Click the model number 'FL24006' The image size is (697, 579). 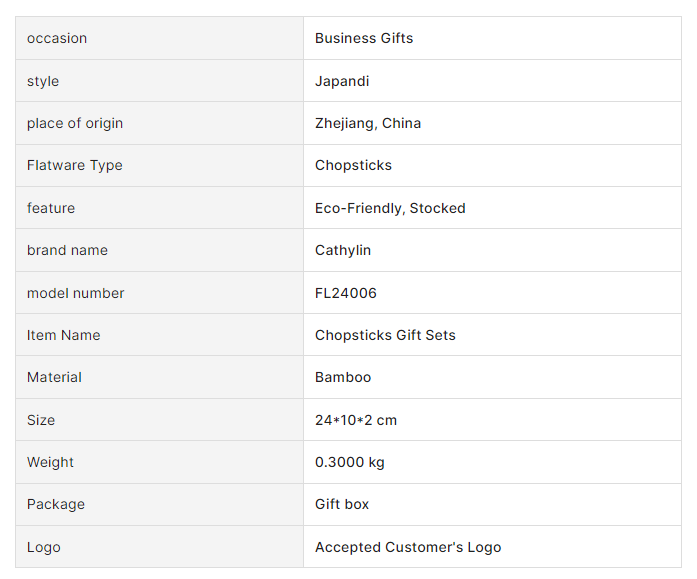point(346,293)
